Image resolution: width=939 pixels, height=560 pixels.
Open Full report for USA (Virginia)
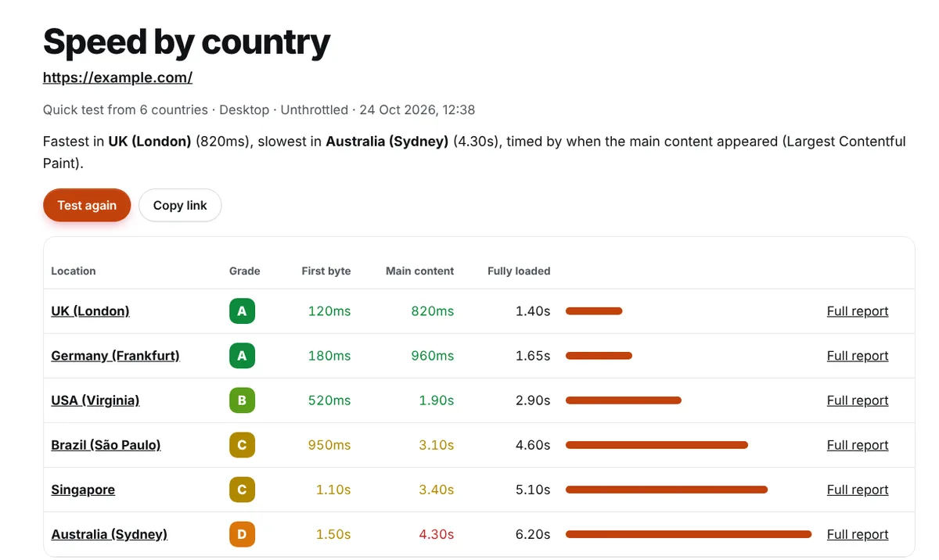858,400
